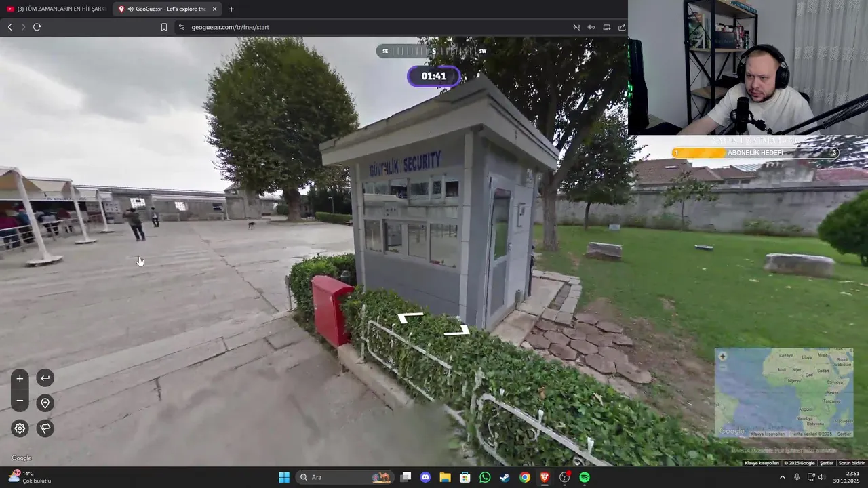Screen dimensions: 868x488
Task: Click the media/cast icon in address bar
Action: click(576, 27)
